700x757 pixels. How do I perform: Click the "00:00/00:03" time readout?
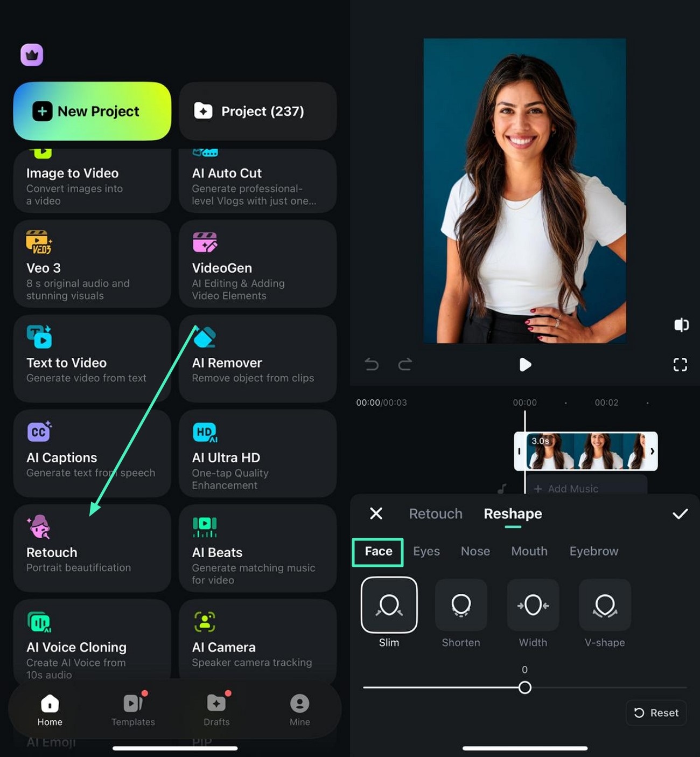(381, 402)
